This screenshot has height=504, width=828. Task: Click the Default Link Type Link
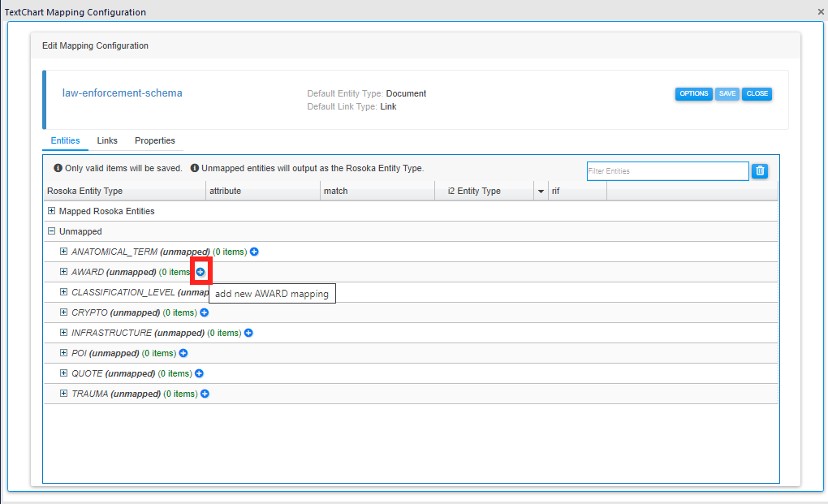(388, 106)
